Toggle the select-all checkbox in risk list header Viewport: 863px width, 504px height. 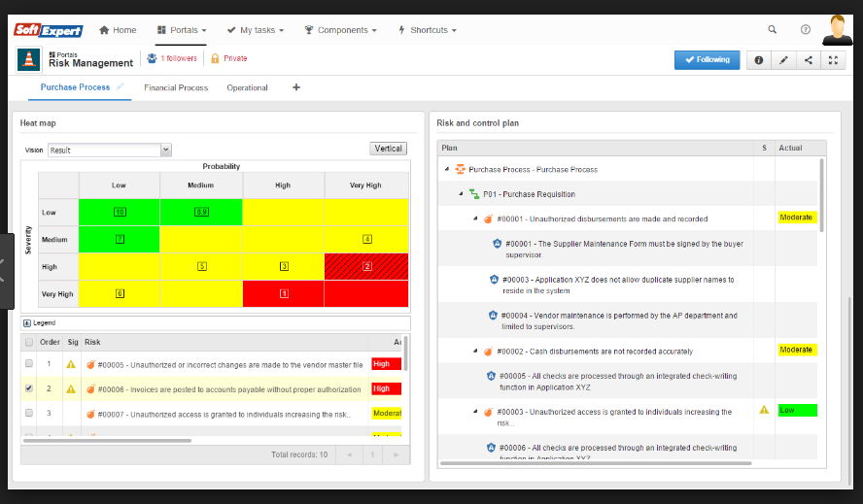(29, 342)
